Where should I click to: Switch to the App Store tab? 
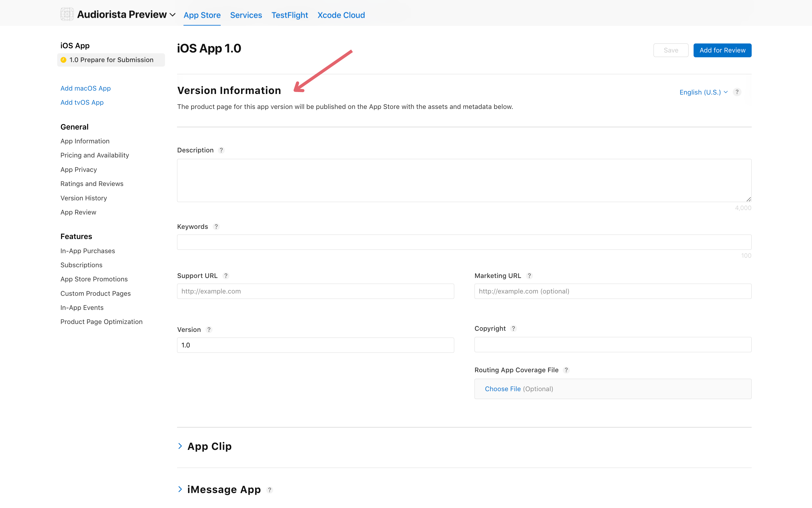pos(202,15)
